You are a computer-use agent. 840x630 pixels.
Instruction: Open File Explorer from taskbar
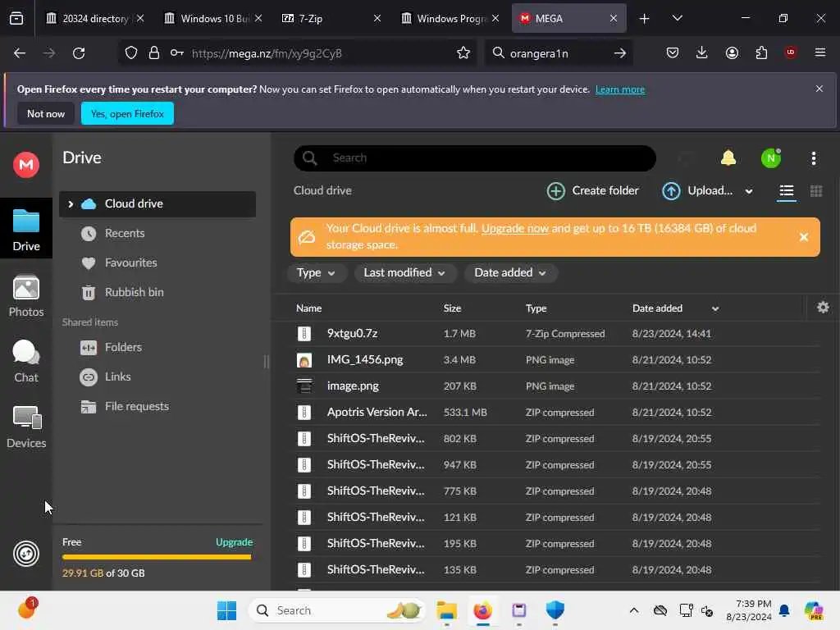[446, 610]
